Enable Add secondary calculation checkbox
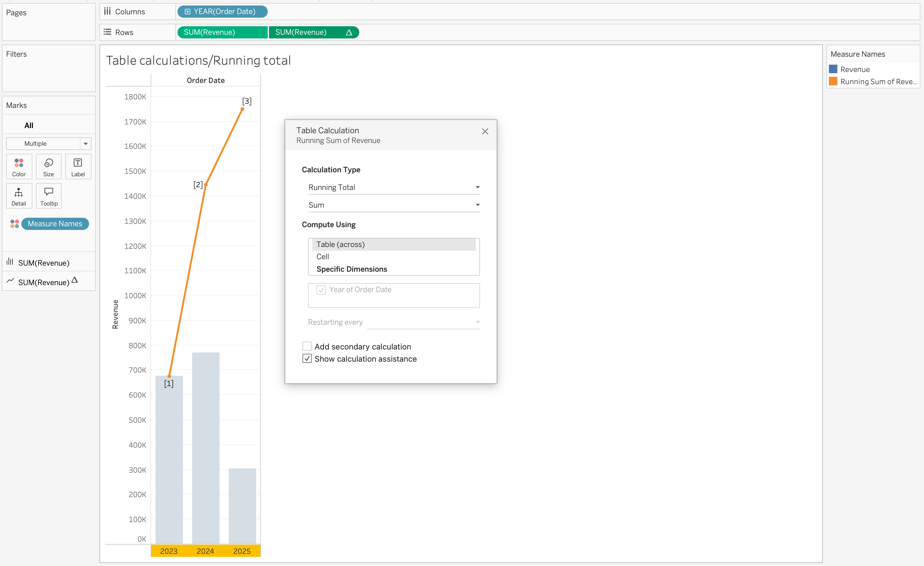Screen dimensions: 924x566 307,346
